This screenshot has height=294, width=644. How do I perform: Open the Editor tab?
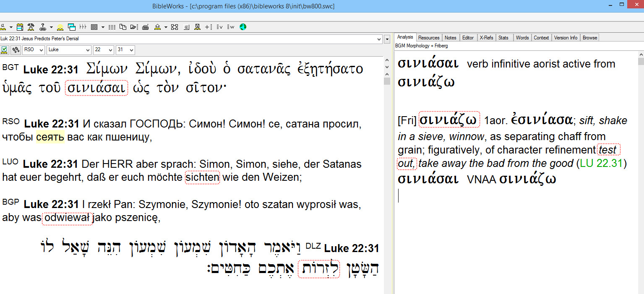point(468,38)
